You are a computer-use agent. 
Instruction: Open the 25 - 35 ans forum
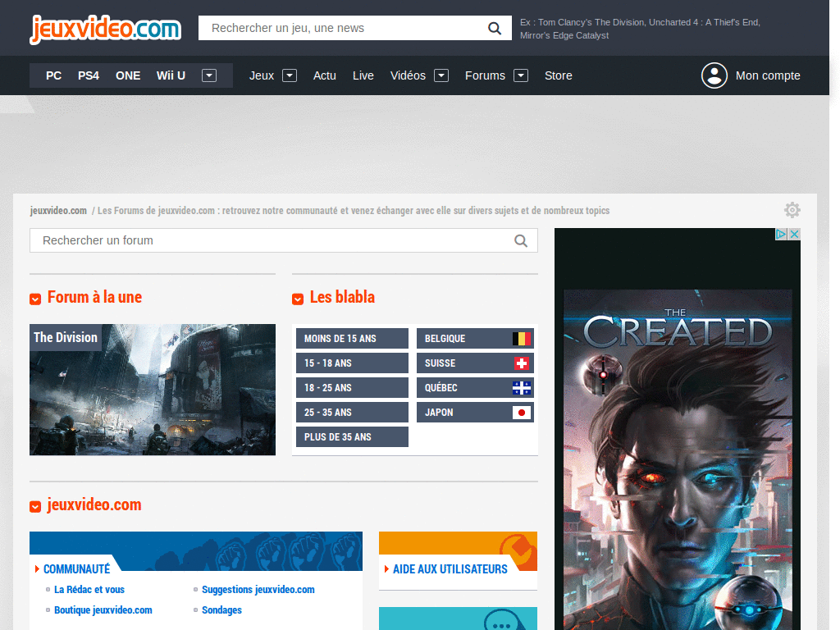click(x=352, y=413)
